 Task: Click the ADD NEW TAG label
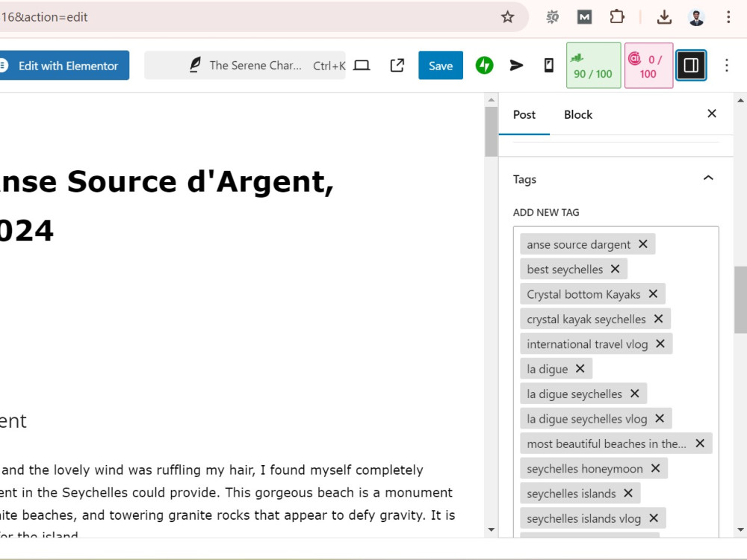click(546, 212)
